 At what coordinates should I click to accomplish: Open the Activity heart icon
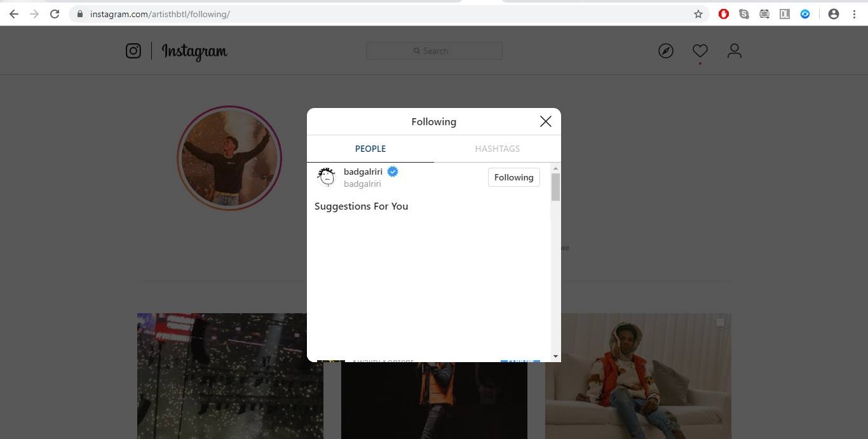(700, 51)
